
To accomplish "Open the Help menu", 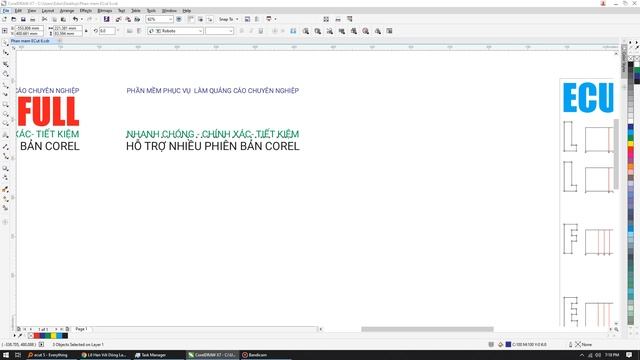I will 187,11.
